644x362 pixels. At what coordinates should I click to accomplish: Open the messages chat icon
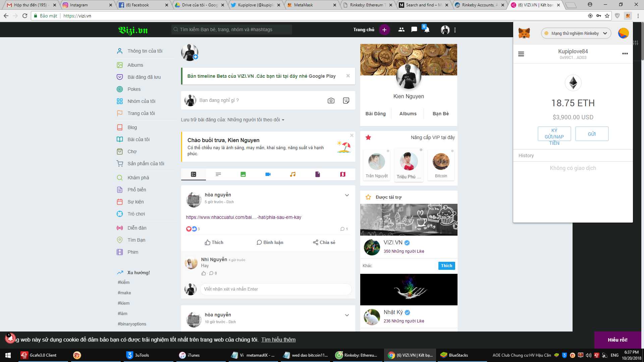coord(414,29)
